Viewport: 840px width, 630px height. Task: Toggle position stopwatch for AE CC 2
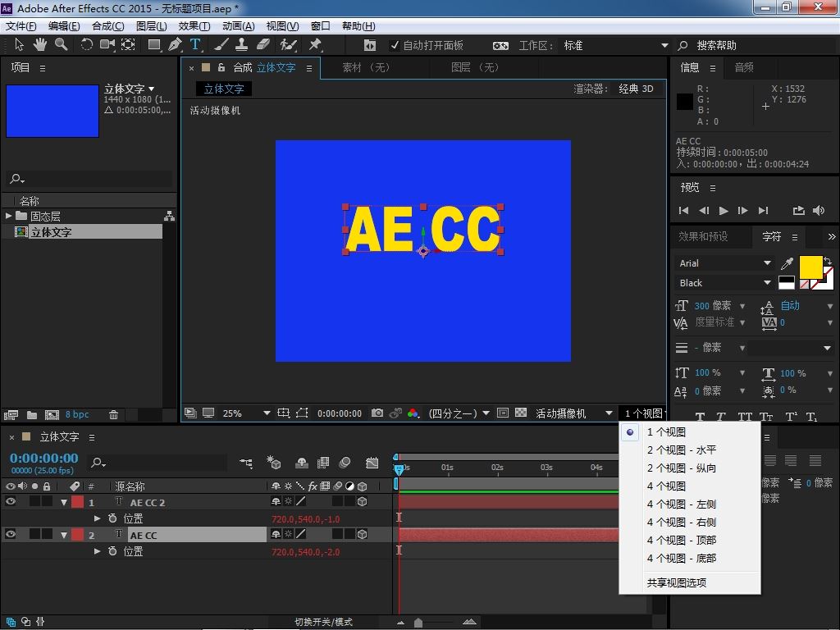pos(112,518)
